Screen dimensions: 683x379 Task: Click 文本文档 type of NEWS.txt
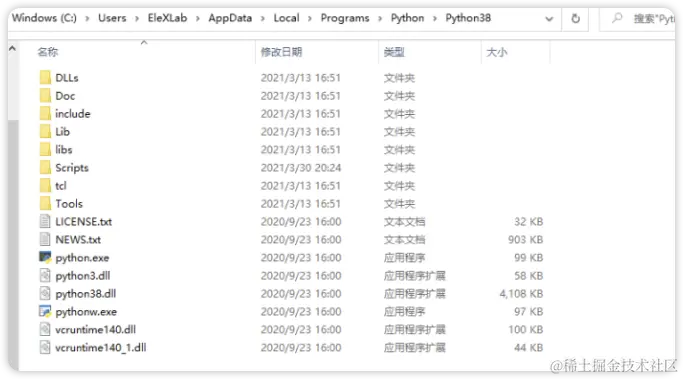point(404,240)
